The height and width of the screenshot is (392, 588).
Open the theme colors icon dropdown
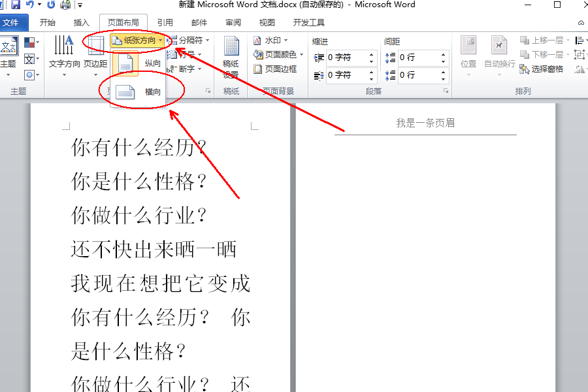click(31, 42)
